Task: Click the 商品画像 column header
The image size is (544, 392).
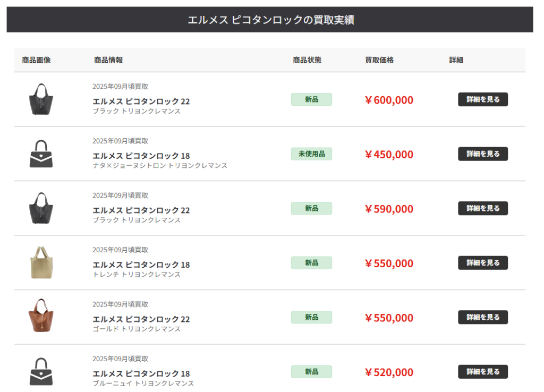Action: (37, 61)
